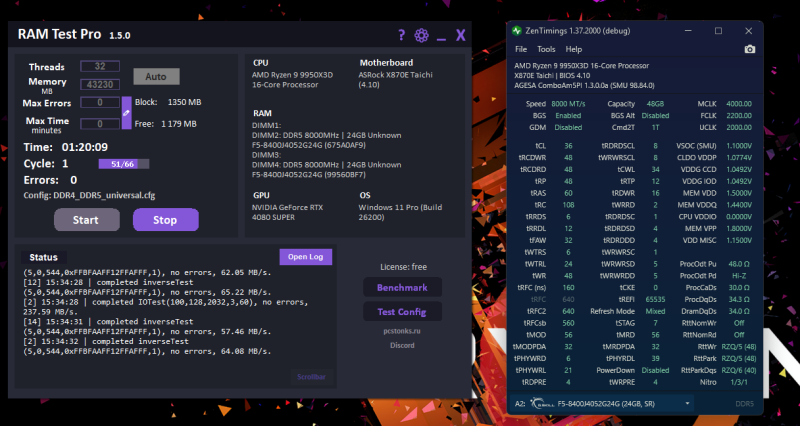Click the Time value 01:20:09

[85, 147]
